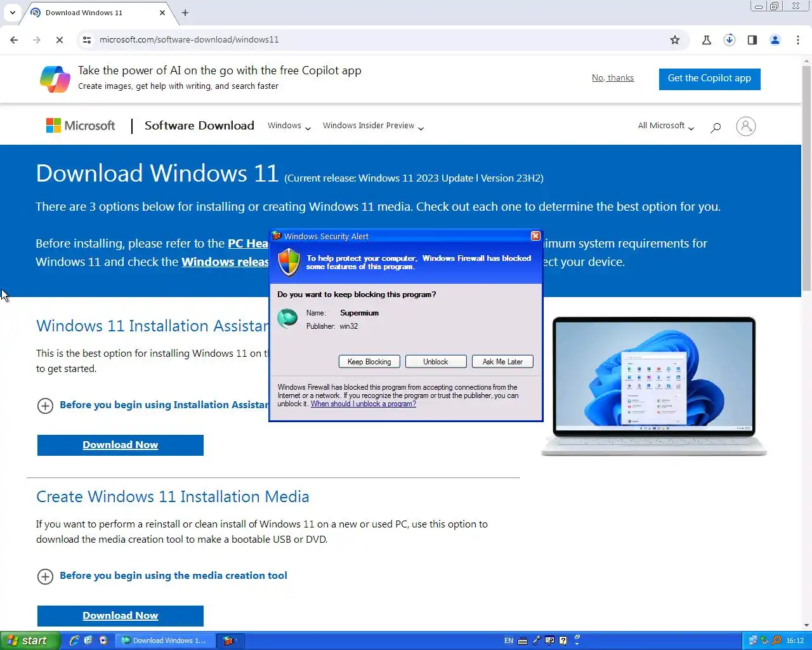Click the forward navigation arrow
Screen dimensions: 812x650
click(37, 40)
